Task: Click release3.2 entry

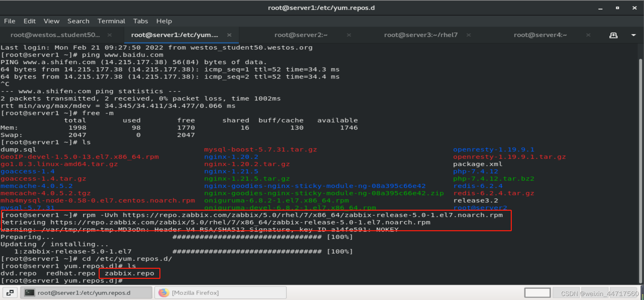Action: (x=476, y=201)
